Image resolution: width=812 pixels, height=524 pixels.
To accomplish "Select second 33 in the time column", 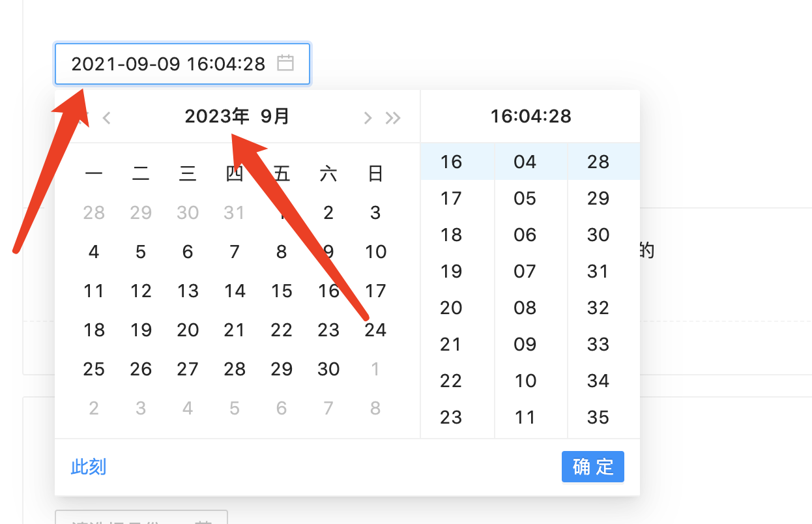I will tap(598, 344).
